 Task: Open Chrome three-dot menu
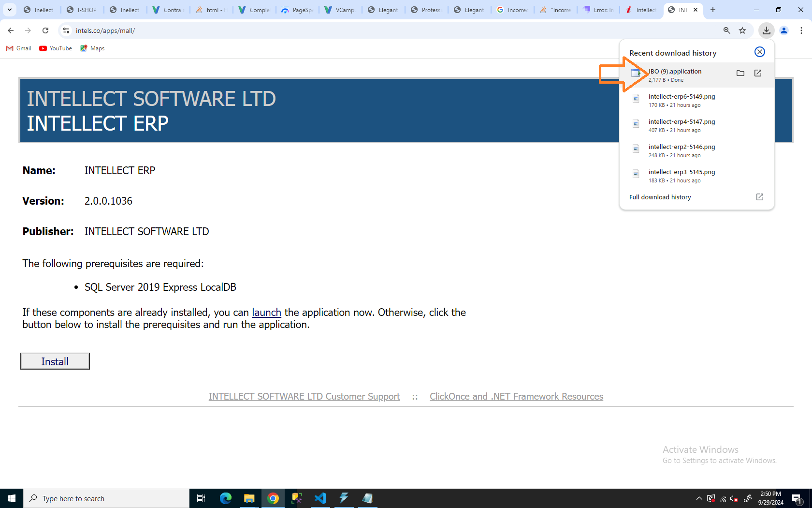pos(801,30)
